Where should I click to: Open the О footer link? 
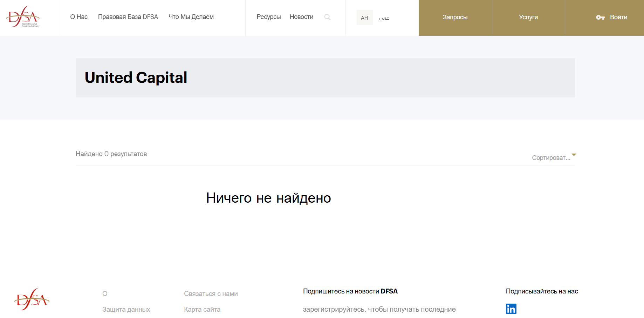(x=105, y=294)
